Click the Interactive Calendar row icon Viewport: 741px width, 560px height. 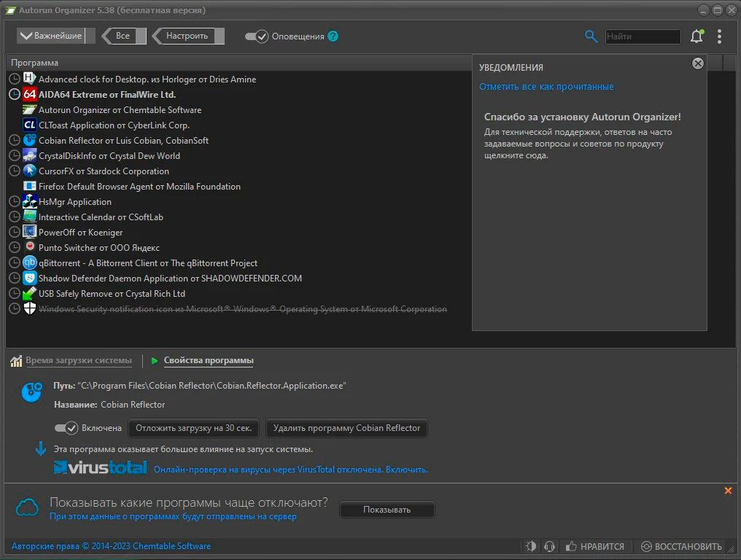[30, 217]
